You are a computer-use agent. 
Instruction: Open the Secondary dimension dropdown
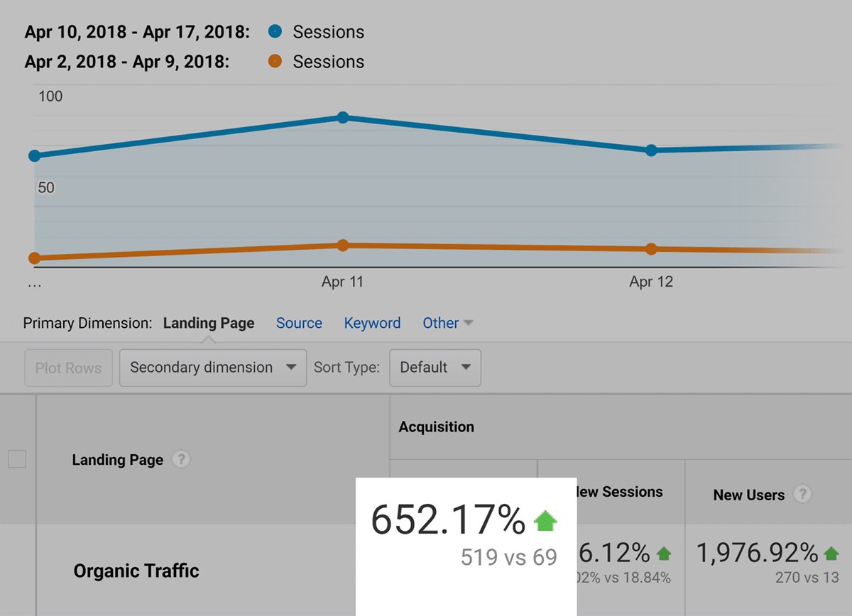[213, 368]
